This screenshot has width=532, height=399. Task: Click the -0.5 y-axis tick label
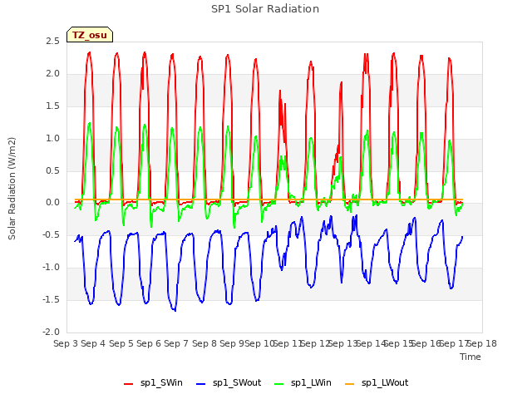51,234
